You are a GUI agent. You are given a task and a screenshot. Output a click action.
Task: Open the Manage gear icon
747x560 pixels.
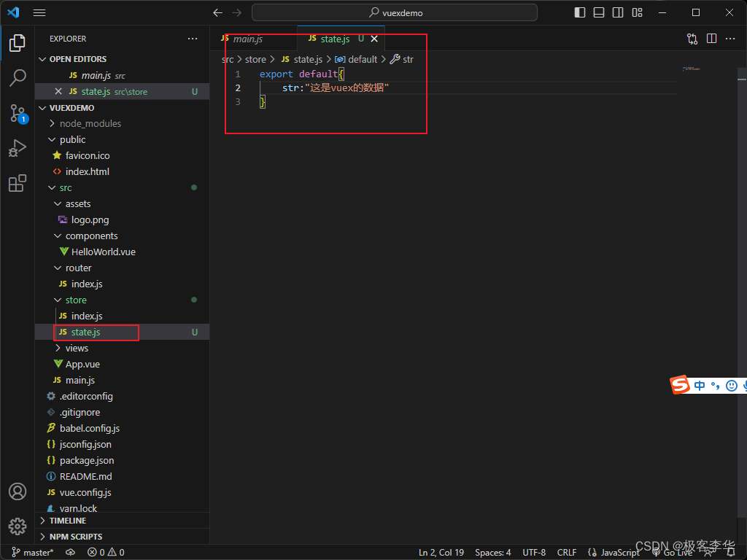click(x=18, y=526)
